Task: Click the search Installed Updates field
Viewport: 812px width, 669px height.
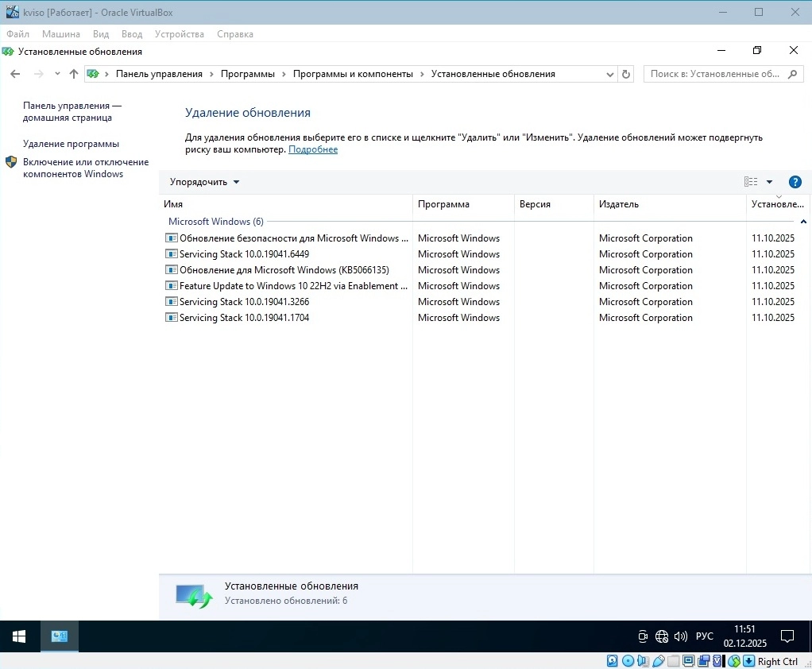Action: [x=715, y=74]
